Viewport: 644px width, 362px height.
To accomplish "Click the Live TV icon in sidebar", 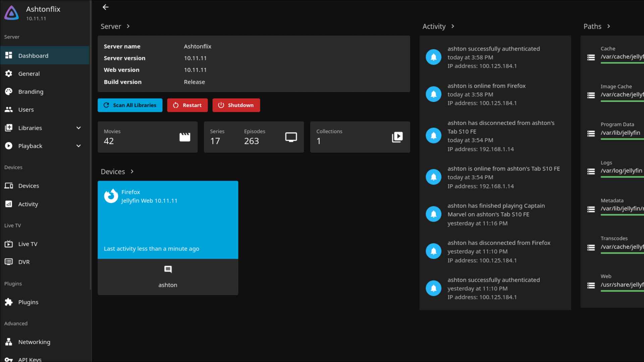I will (x=9, y=244).
